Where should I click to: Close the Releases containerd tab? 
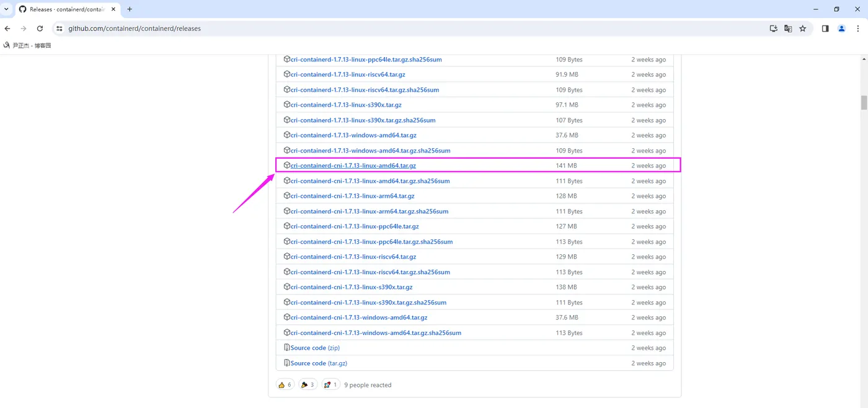click(x=114, y=9)
